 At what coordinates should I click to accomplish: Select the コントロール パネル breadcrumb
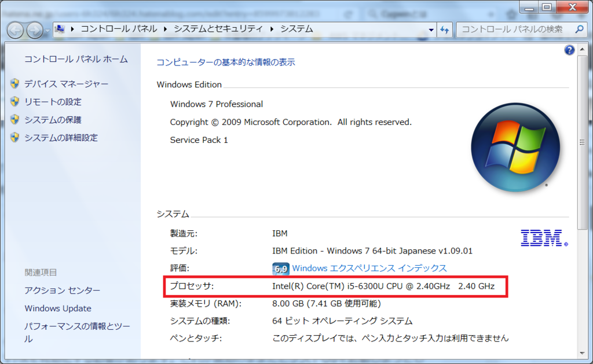coord(119,29)
